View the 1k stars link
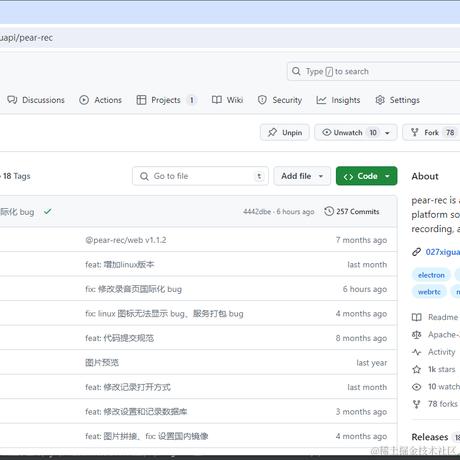The height and width of the screenshot is (460, 460). [x=442, y=369]
